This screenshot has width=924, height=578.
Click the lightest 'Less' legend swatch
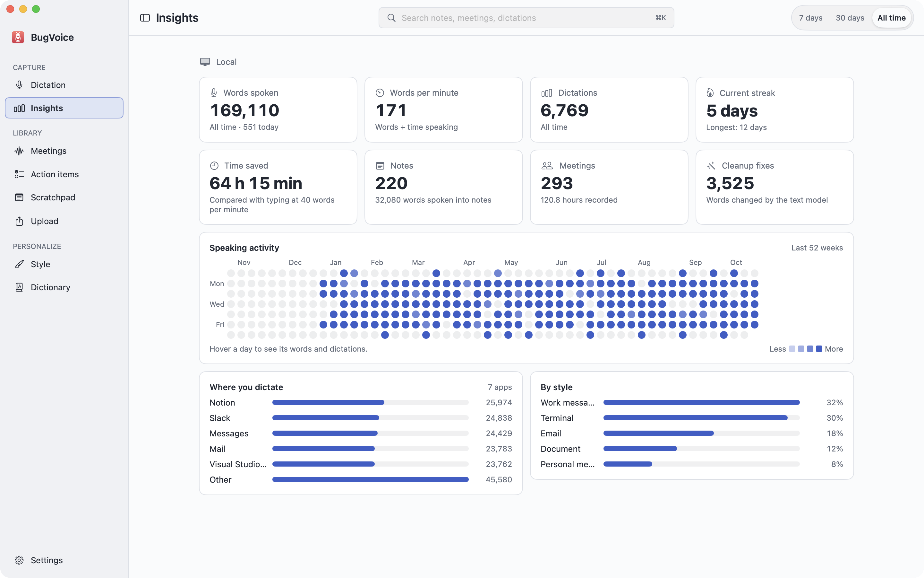[792, 349]
